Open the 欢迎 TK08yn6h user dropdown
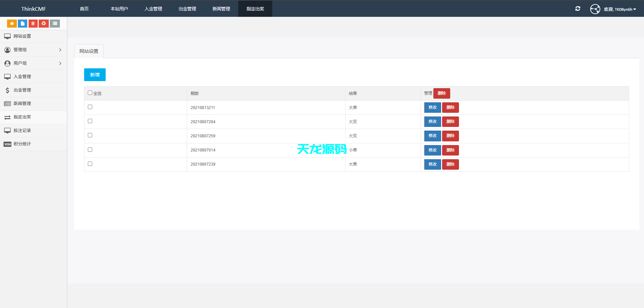Viewport: 644px width, 308px height. pyautogui.click(x=620, y=9)
